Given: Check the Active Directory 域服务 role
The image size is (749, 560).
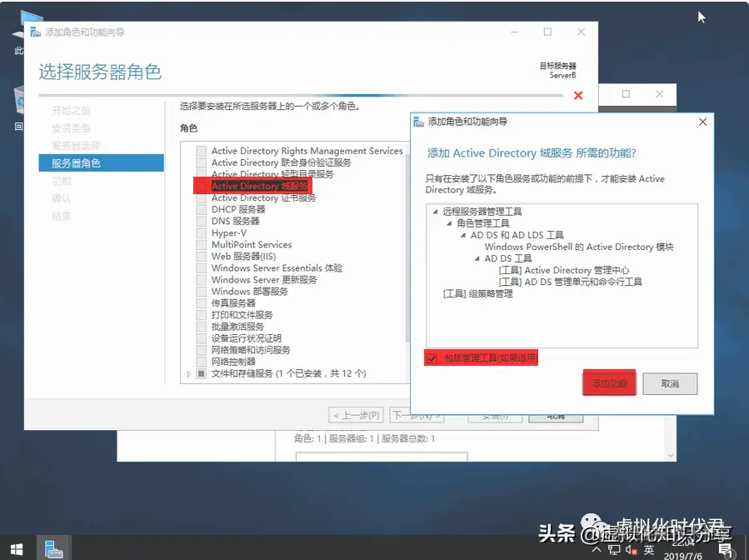Looking at the screenshot, I should (x=200, y=185).
